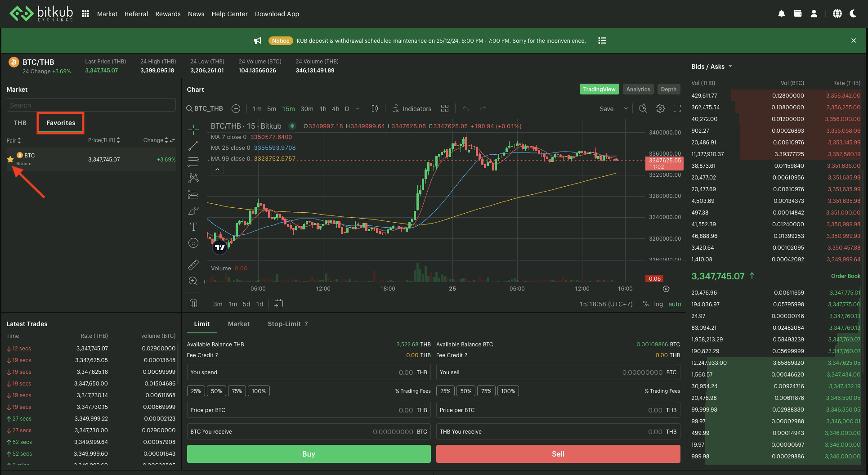Open the wallet icon in header
Image resolution: width=868 pixels, height=475 pixels.
(798, 14)
